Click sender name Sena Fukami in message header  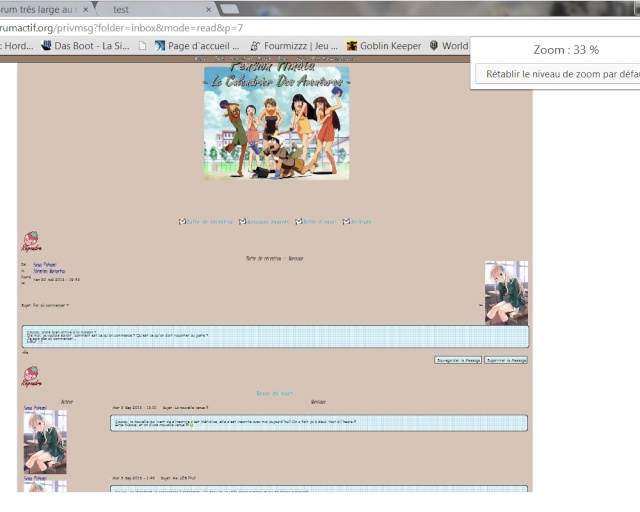[45, 265]
